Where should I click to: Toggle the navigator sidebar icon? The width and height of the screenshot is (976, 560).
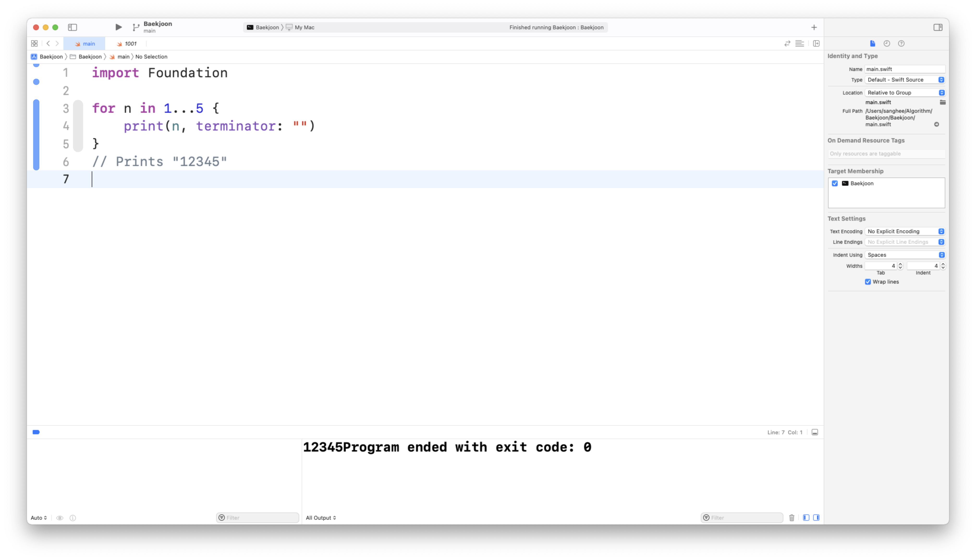72,27
